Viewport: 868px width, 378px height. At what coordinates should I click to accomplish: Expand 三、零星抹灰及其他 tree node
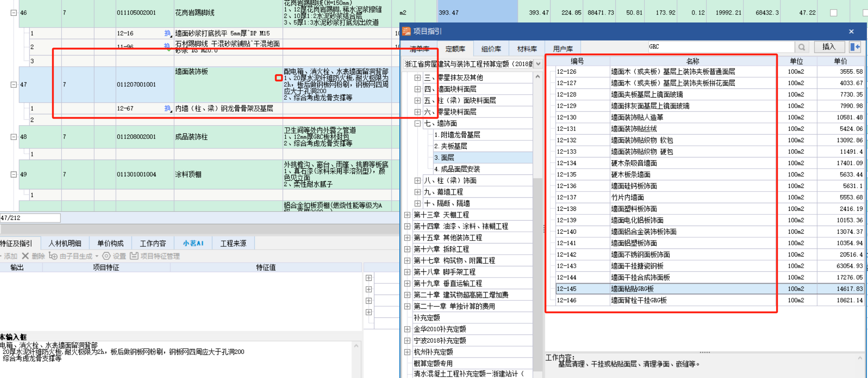coord(418,78)
